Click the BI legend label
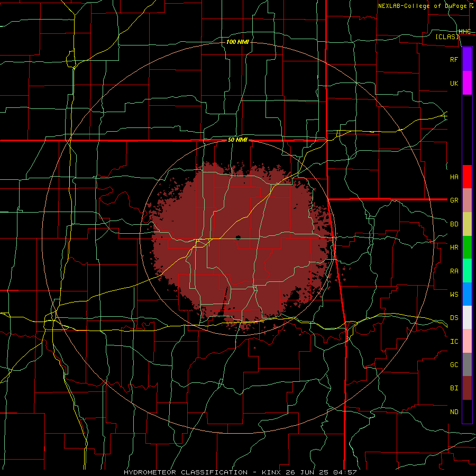The image size is (476, 476). tap(454, 388)
